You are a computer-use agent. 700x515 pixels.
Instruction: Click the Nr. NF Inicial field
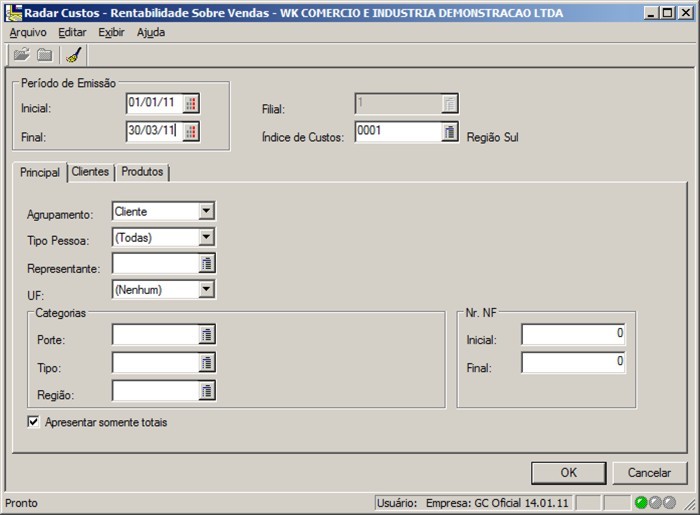[x=573, y=334]
